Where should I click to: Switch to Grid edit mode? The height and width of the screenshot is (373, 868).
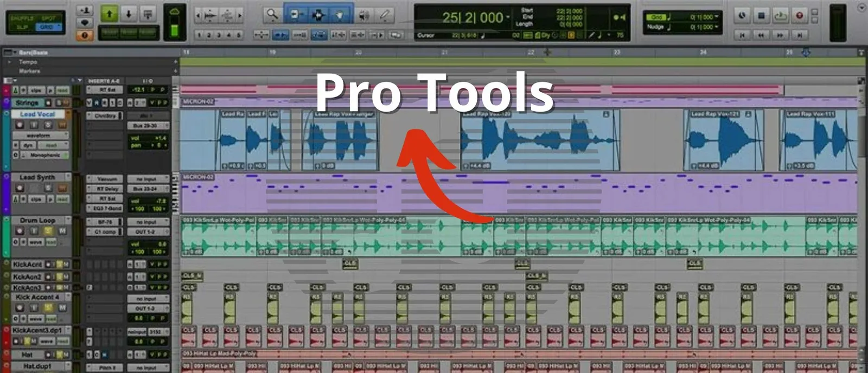tap(48, 27)
